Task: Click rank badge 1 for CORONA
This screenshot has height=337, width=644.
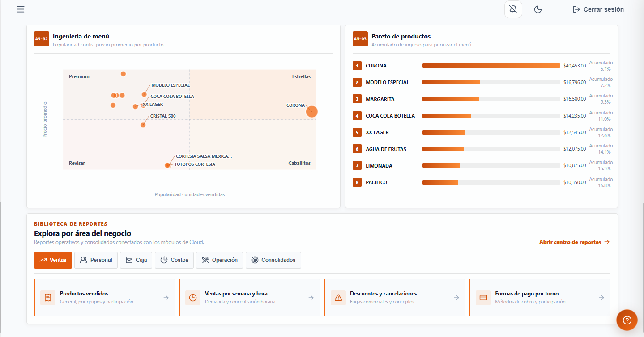Action: tap(357, 66)
